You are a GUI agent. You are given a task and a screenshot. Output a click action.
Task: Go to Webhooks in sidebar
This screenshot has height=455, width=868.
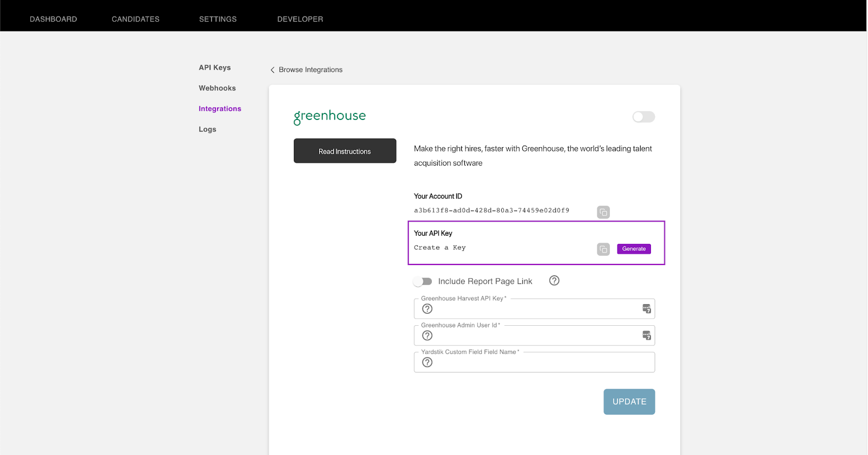click(217, 88)
